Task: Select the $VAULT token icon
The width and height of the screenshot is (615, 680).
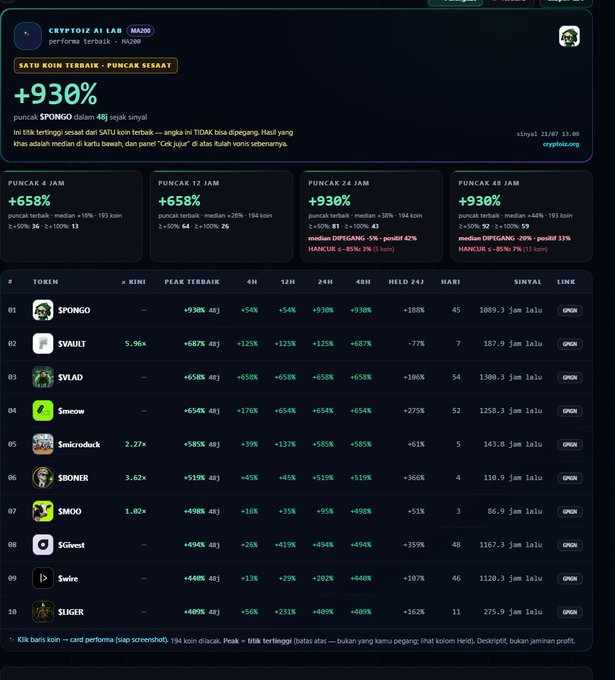Action: click(x=43, y=343)
